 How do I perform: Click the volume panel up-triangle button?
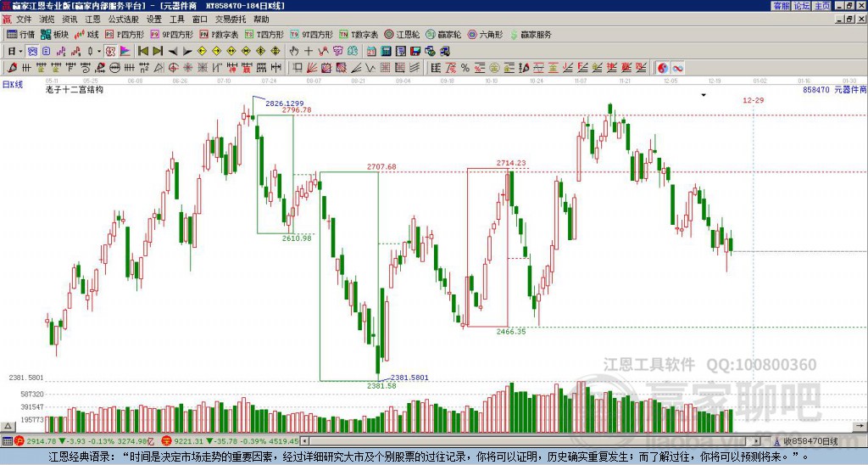[x=7, y=426]
